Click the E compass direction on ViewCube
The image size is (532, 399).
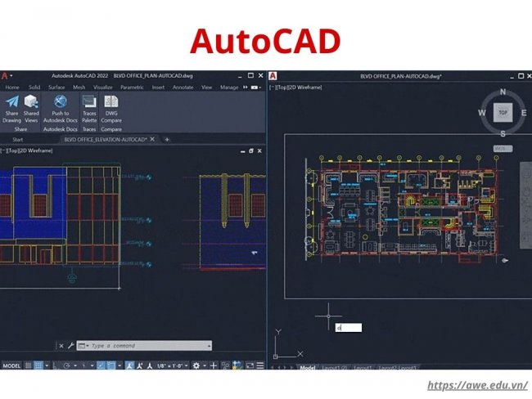coord(524,113)
